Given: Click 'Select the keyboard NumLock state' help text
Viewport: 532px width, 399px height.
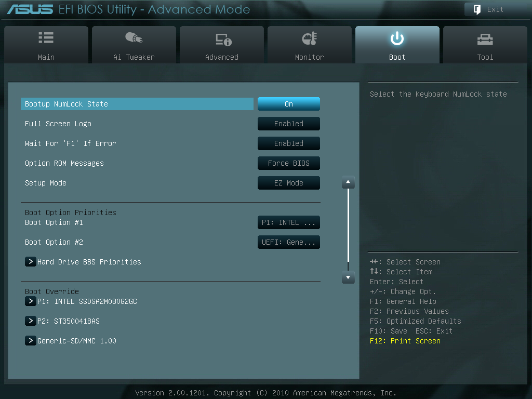Looking at the screenshot, I should (438, 94).
